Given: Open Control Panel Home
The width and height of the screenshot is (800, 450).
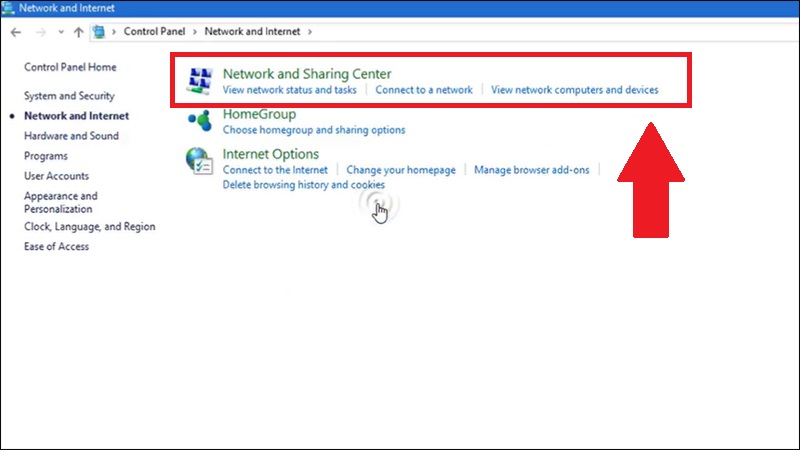Looking at the screenshot, I should (70, 67).
